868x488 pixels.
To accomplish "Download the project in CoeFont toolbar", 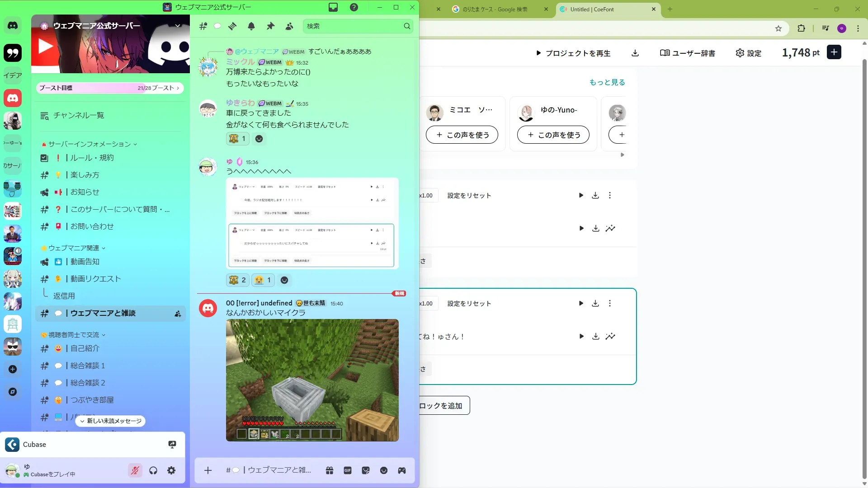I will (635, 53).
